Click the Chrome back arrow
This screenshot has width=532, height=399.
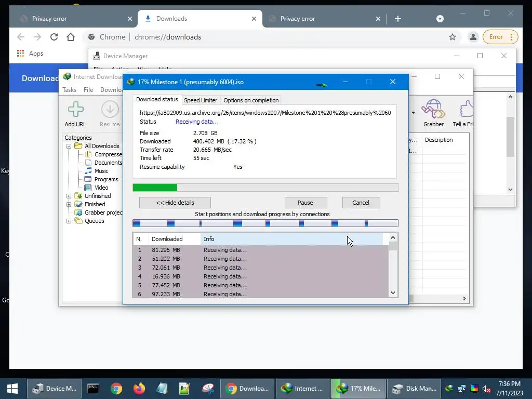(x=21, y=37)
